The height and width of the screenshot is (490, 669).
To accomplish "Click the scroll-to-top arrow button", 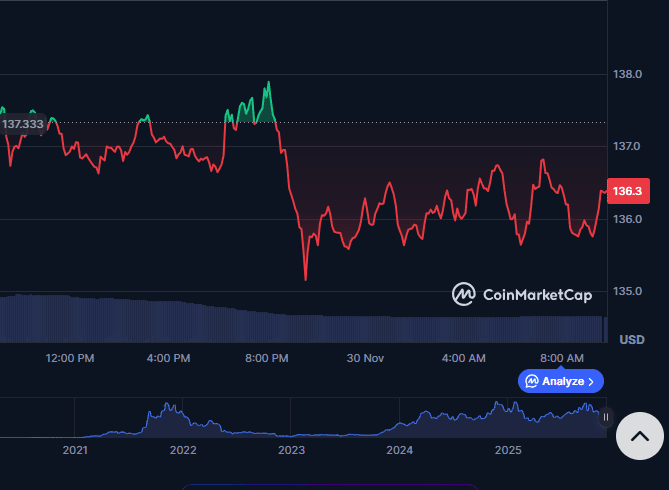I will [x=640, y=436].
